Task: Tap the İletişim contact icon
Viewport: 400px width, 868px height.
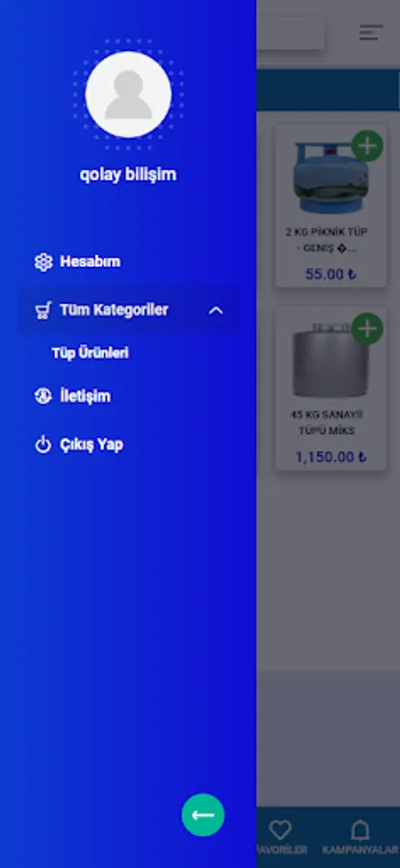Action: click(43, 396)
